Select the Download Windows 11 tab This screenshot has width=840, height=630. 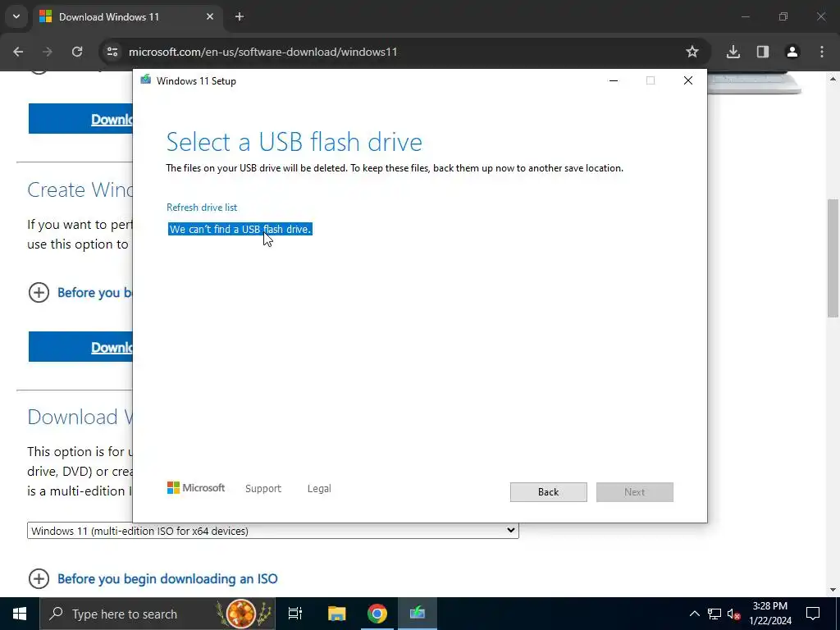[127, 16]
